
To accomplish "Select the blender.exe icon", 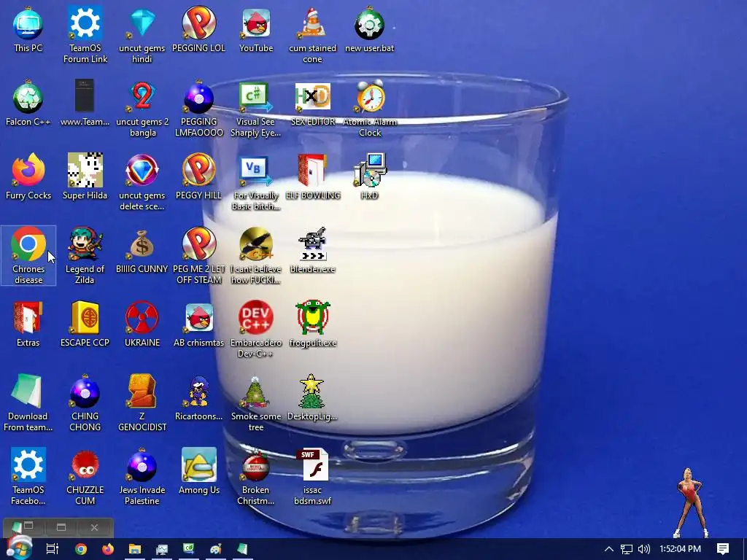I will click(312, 251).
